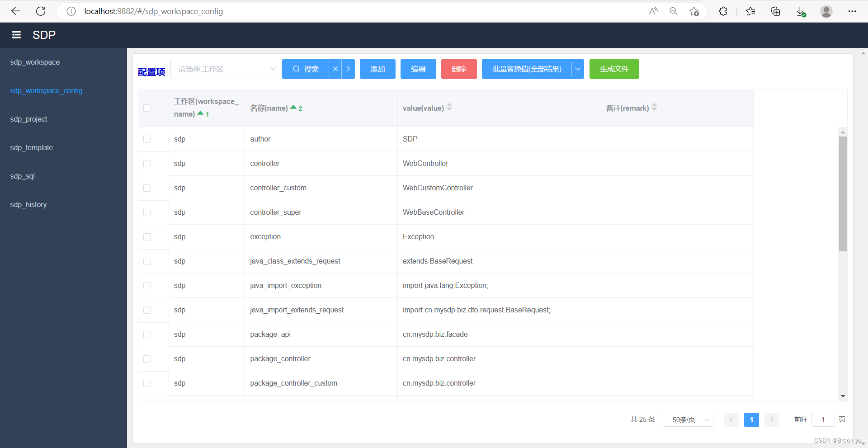Open the Favorites list
The width and height of the screenshot is (868, 448).
750,11
